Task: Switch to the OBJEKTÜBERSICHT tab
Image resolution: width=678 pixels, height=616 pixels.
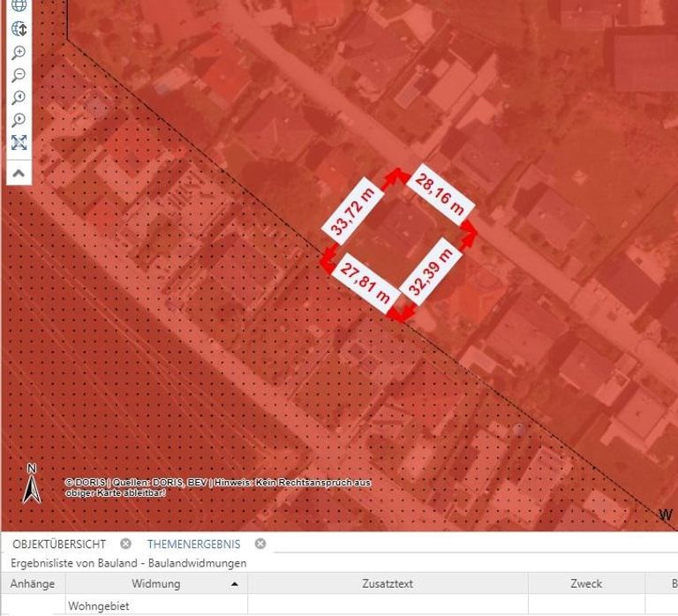Action: pyautogui.click(x=59, y=544)
